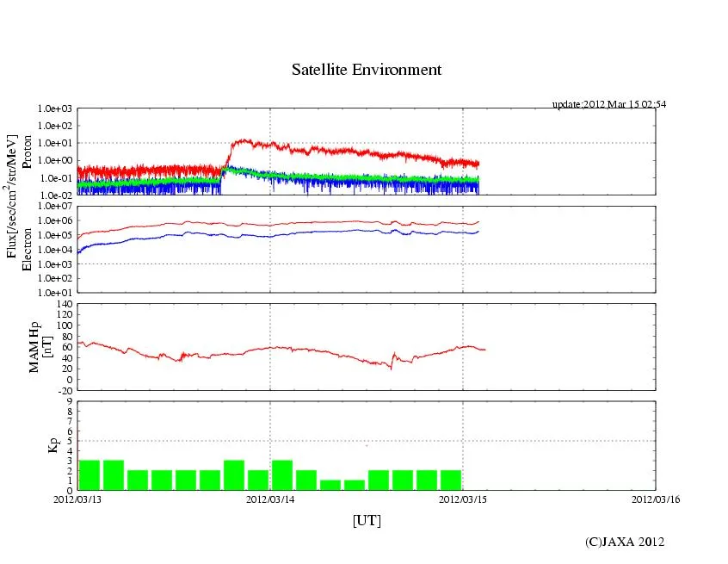This screenshot has width=728, height=564.
Task: Click the peak of the red proton curve
Action: tap(245, 140)
